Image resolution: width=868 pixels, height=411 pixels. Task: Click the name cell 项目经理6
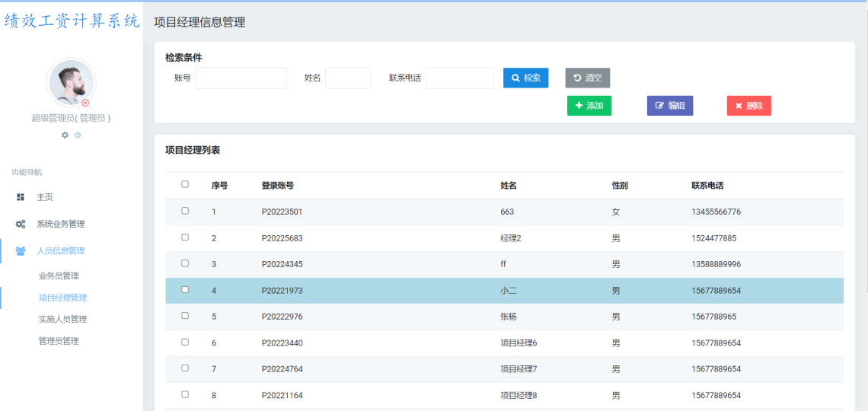pos(519,343)
